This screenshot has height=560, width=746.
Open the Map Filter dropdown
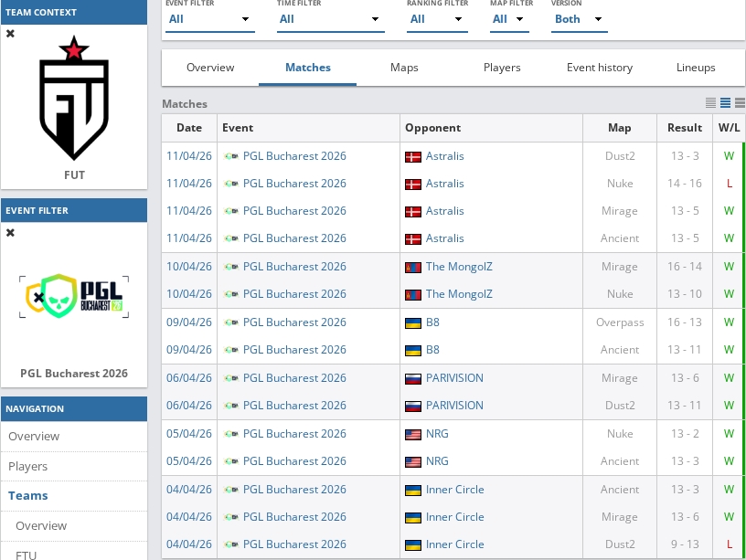(509, 19)
